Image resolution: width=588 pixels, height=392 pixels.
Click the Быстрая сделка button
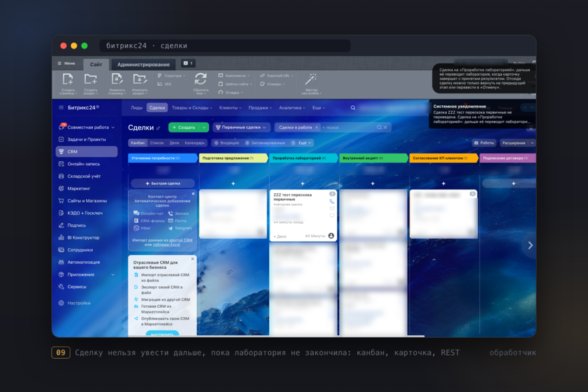point(163,184)
